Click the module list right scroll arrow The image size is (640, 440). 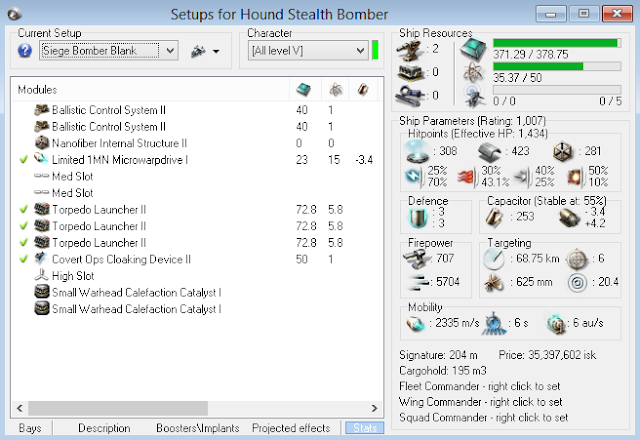coord(374,408)
